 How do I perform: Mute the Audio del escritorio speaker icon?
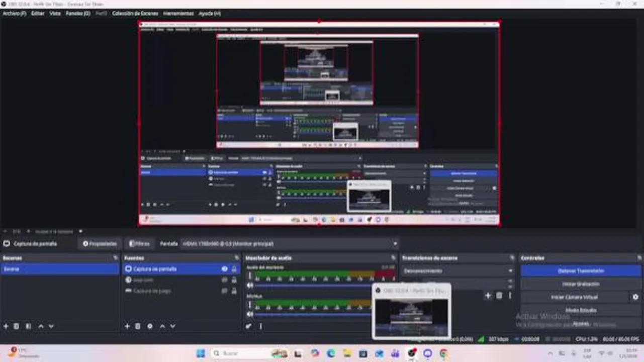(250, 286)
